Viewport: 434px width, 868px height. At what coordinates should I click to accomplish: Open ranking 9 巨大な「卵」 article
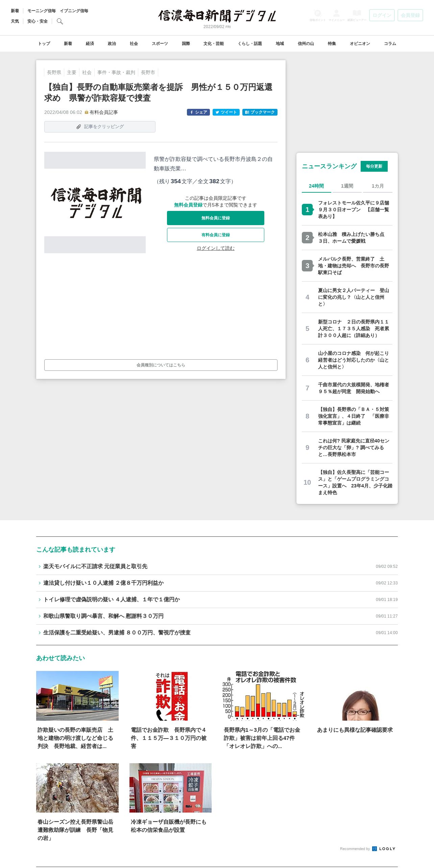tap(347, 448)
